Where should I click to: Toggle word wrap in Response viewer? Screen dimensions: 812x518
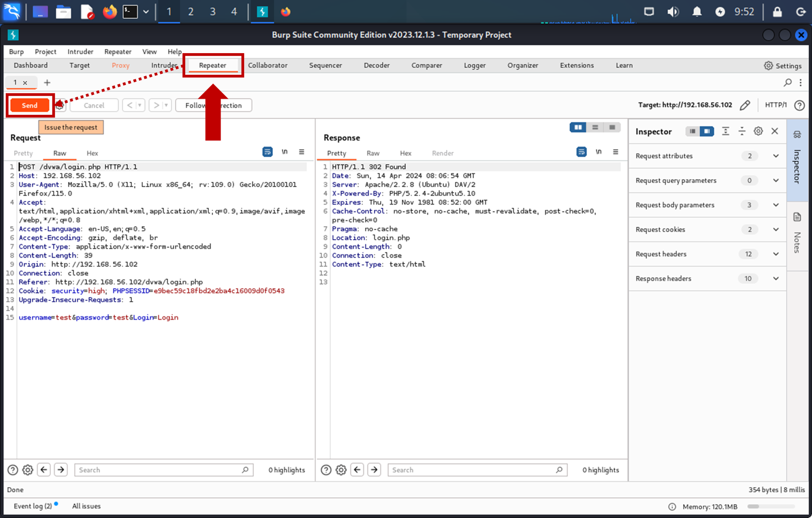coord(581,152)
